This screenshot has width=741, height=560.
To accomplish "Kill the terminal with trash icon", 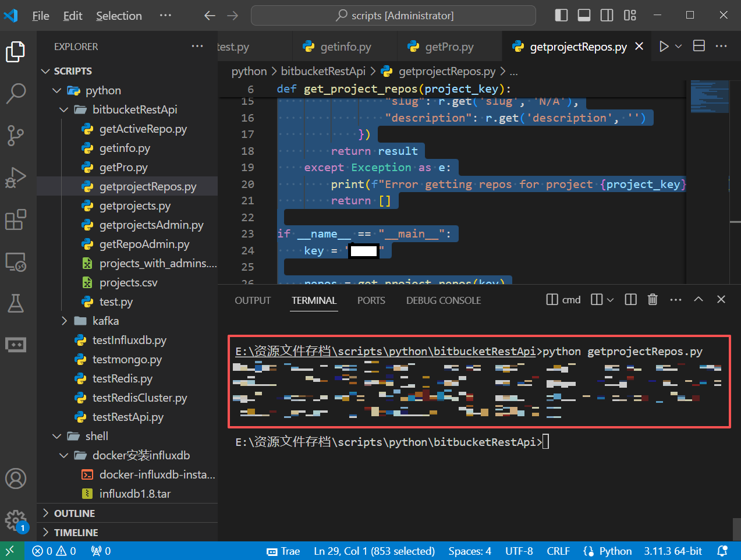I will 653,299.
